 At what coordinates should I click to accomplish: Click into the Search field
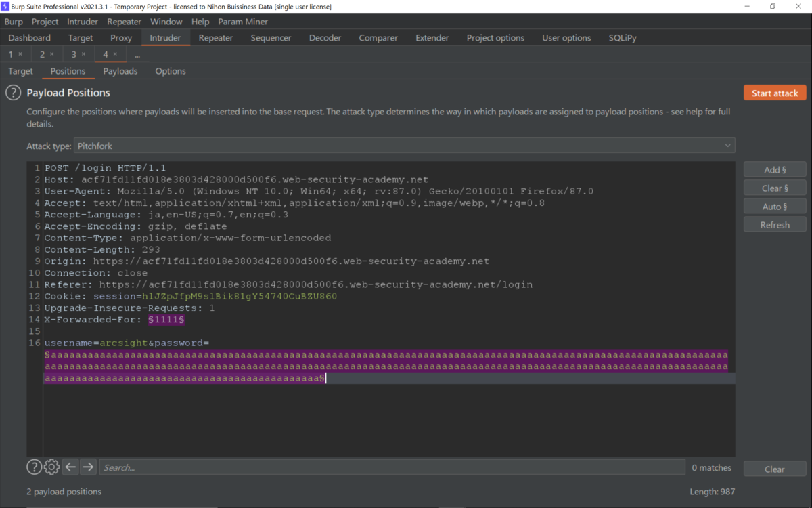[392, 467]
